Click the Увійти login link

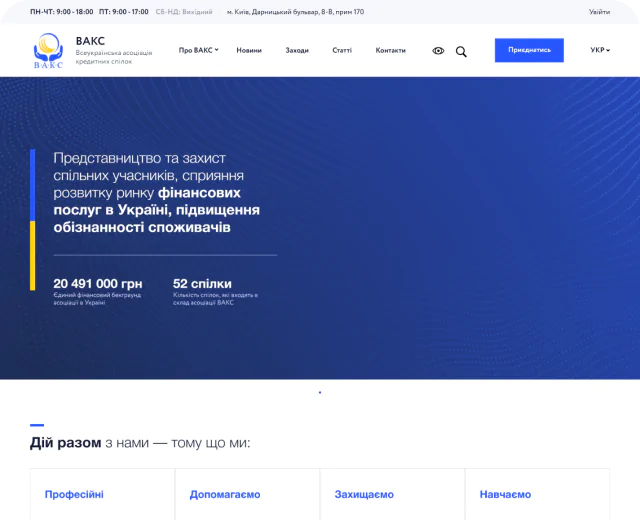click(599, 12)
